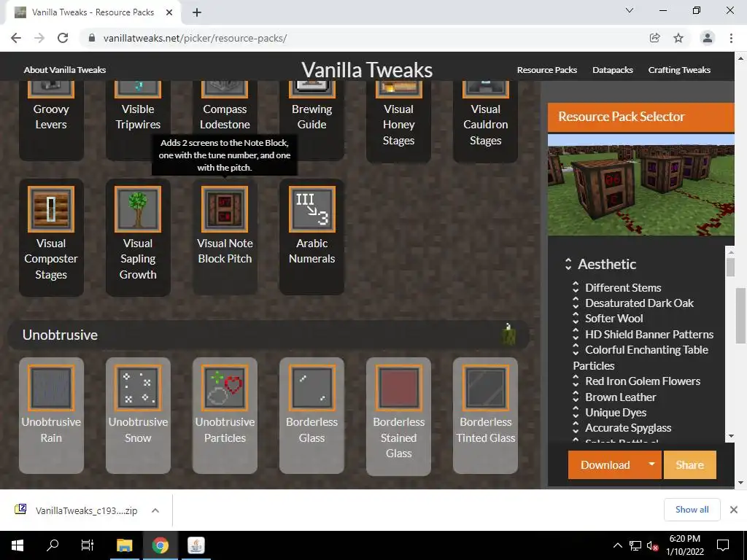Viewport: 747px width, 560px height.
Task: Select the Arabic Numerals pack icon
Action: [311, 209]
